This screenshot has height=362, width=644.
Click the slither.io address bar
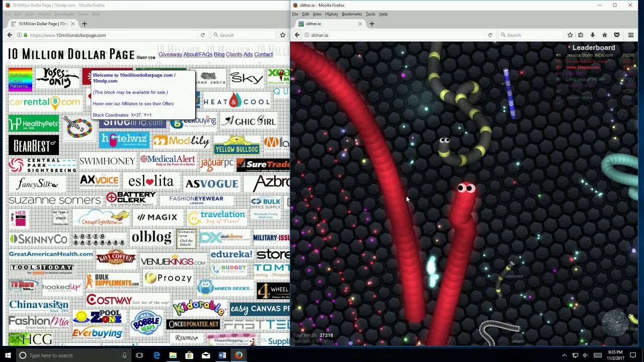pyautogui.click(x=395, y=35)
